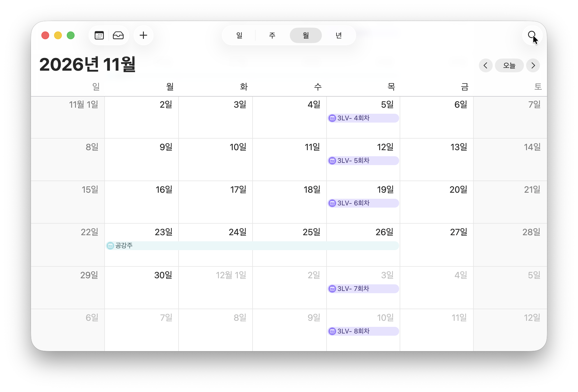Image resolution: width=578 pixels, height=392 pixels.
Task: Open search with the magnifier icon
Action: click(x=532, y=35)
